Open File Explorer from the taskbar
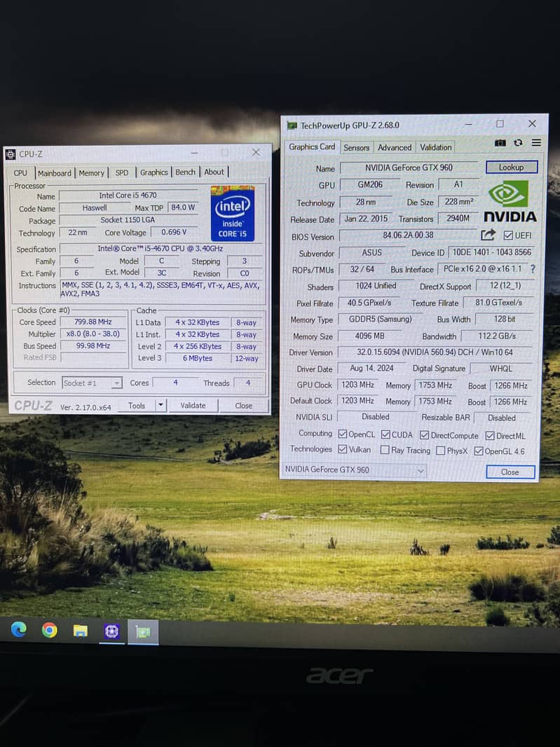 coord(80,631)
